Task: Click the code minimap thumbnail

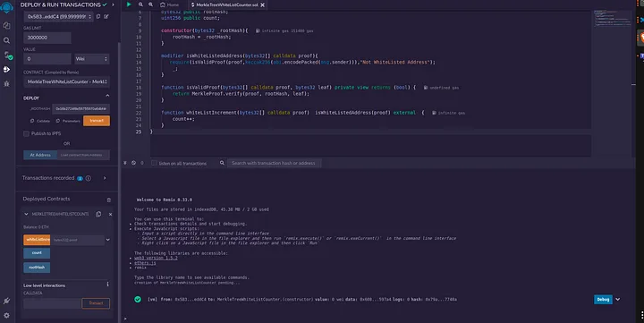Action: click(613, 19)
